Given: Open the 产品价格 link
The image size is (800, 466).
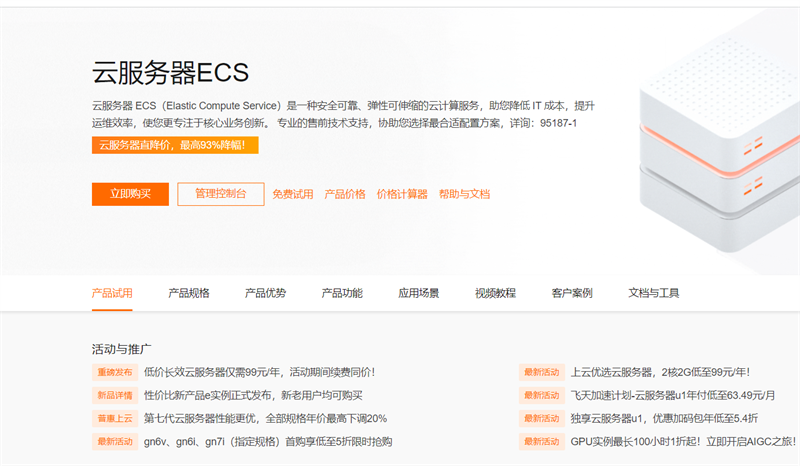Looking at the screenshot, I should [x=345, y=194].
